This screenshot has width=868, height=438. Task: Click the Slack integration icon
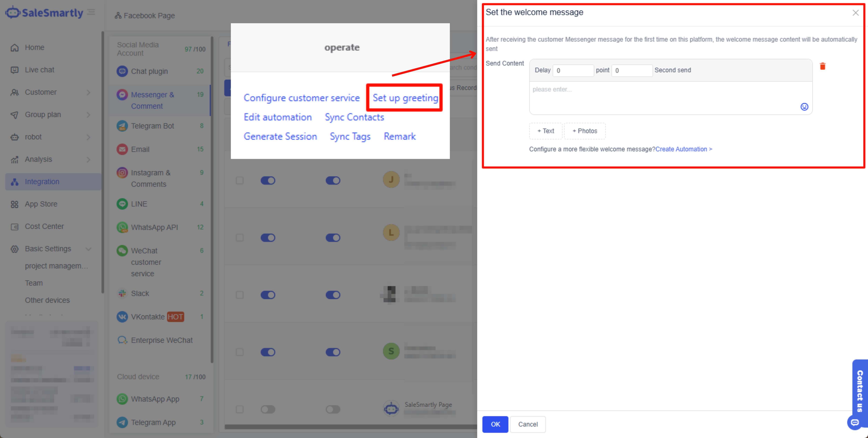pyautogui.click(x=122, y=293)
